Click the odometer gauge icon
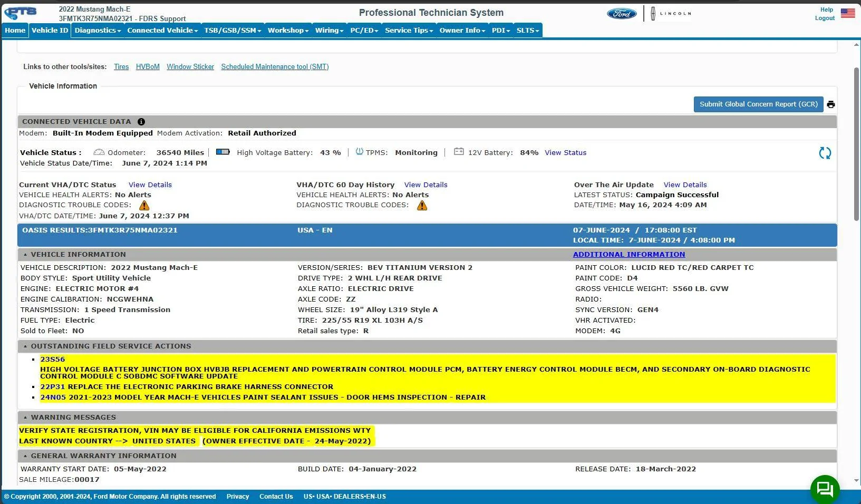 pos(99,152)
